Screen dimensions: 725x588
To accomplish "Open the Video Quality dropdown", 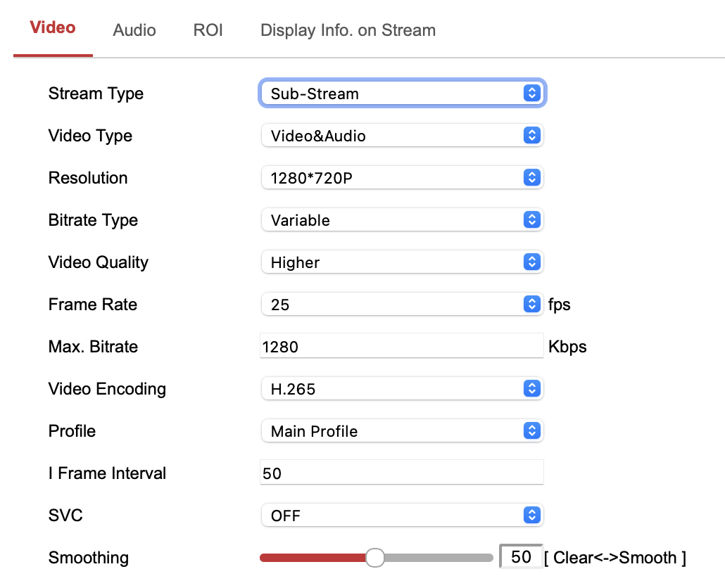I will click(x=402, y=262).
